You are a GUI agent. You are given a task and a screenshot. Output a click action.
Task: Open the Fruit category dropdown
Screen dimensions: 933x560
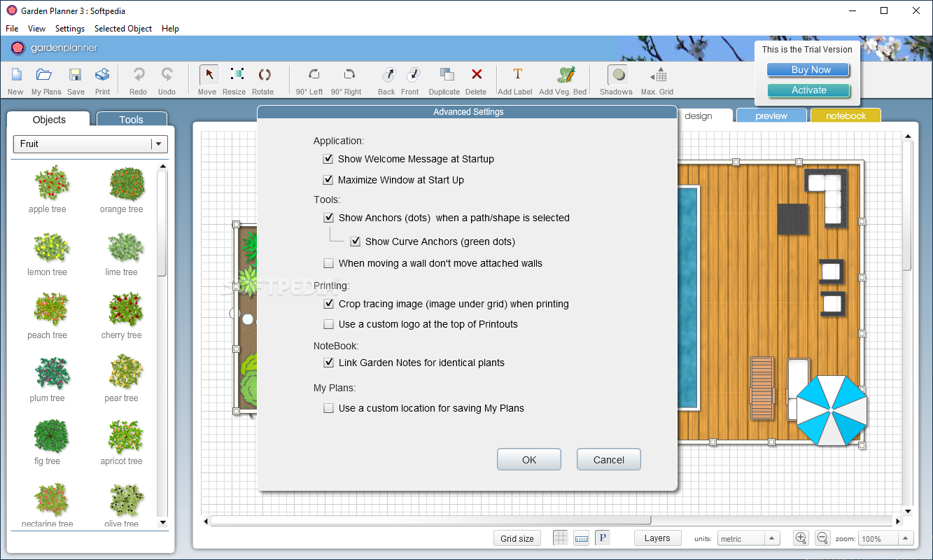(x=90, y=144)
